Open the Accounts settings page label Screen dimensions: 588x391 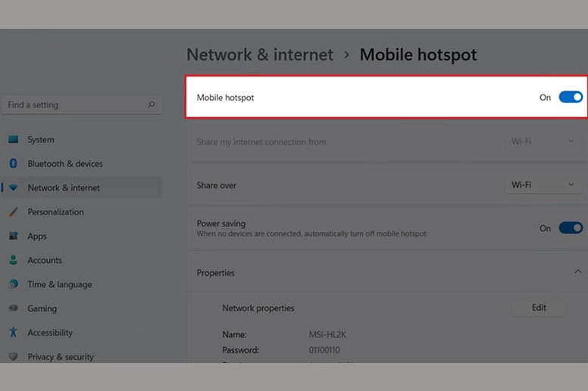tap(45, 260)
